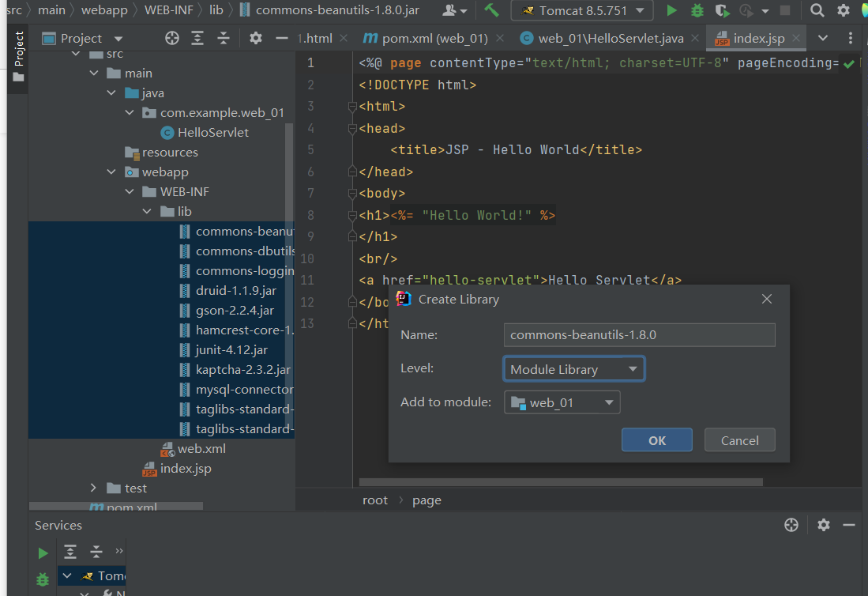The width and height of the screenshot is (868, 596).
Task: Click Services panel run play icon
Action: click(x=43, y=553)
